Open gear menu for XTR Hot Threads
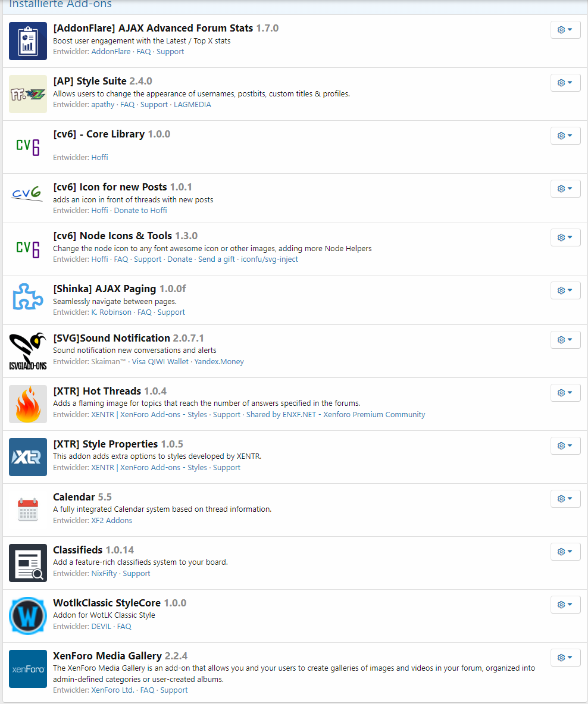 pyautogui.click(x=565, y=393)
